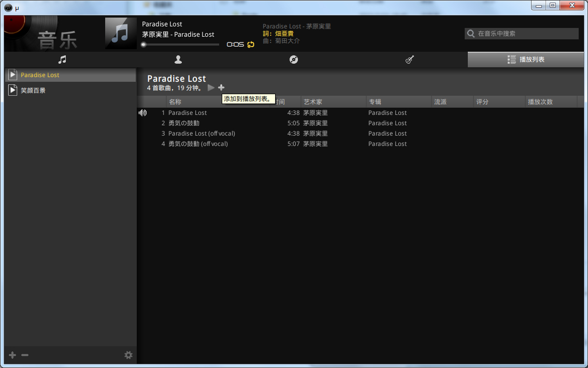Switch to the artists tab person icon
The image size is (588, 368).
pyautogui.click(x=178, y=60)
